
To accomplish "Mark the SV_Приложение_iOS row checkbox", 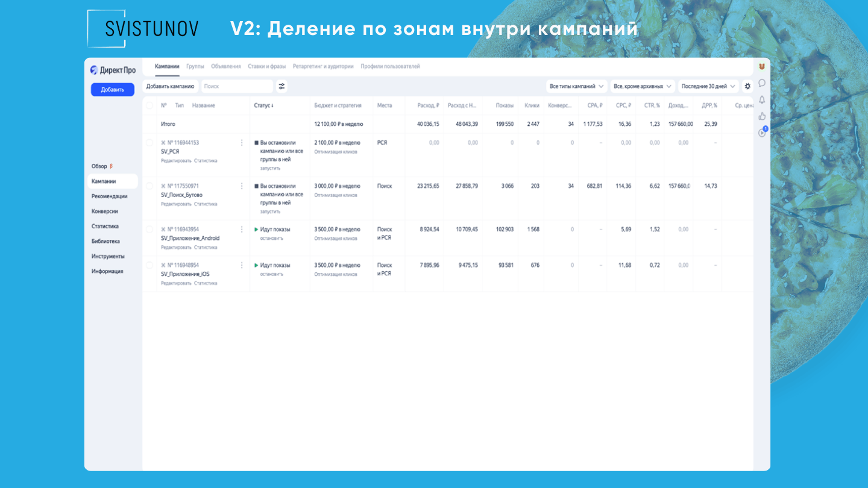I will pyautogui.click(x=149, y=265).
